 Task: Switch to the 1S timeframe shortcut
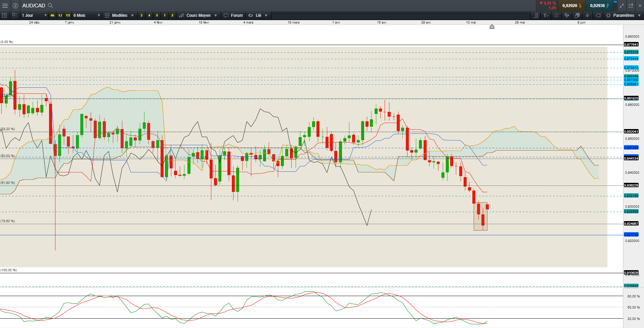pos(68,15)
